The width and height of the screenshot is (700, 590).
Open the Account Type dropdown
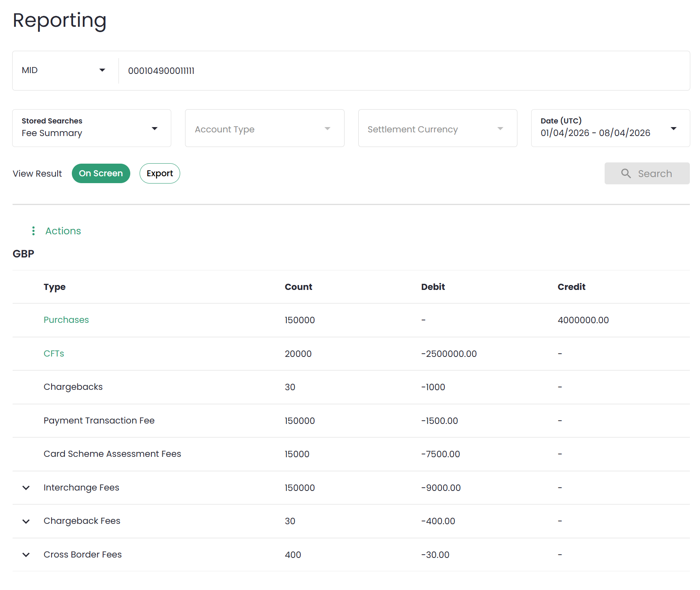[x=265, y=128]
